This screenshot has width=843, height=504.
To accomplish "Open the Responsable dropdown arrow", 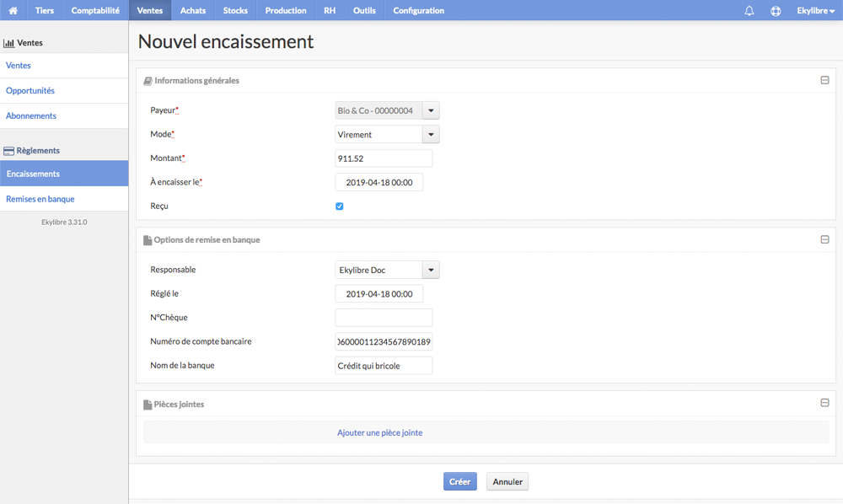I will click(x=431, y=270).
